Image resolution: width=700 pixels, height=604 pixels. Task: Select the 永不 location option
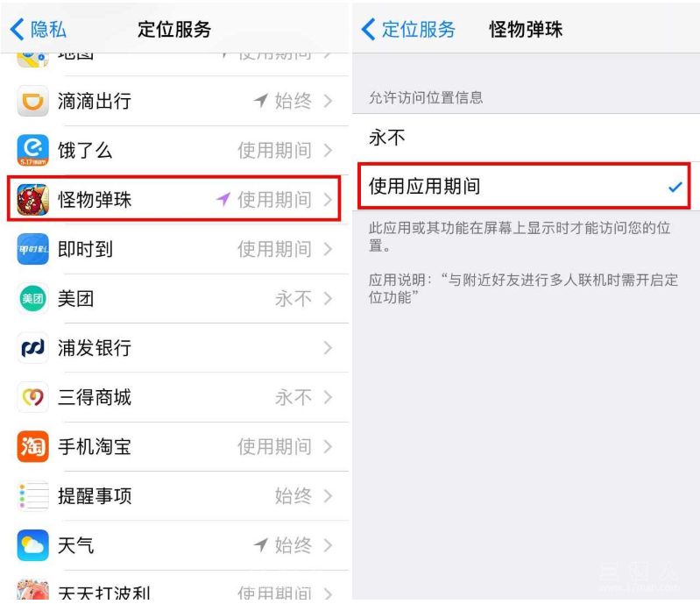[526, 138]
